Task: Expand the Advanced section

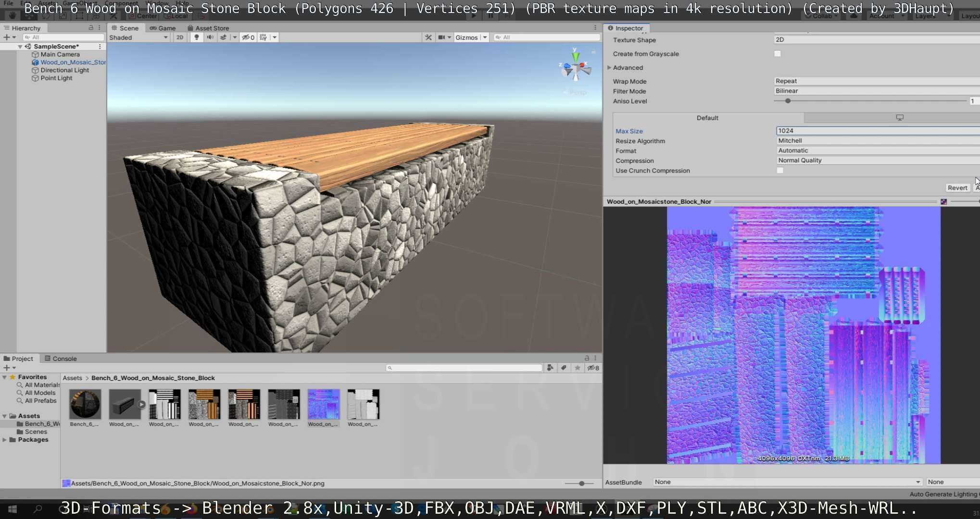Action: [609, 68]
